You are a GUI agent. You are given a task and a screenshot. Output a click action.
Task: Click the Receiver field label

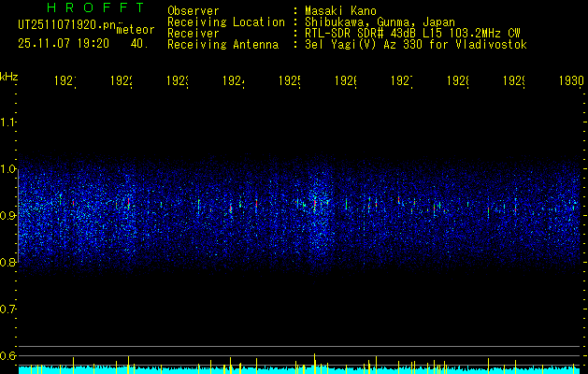coord(194,34)
